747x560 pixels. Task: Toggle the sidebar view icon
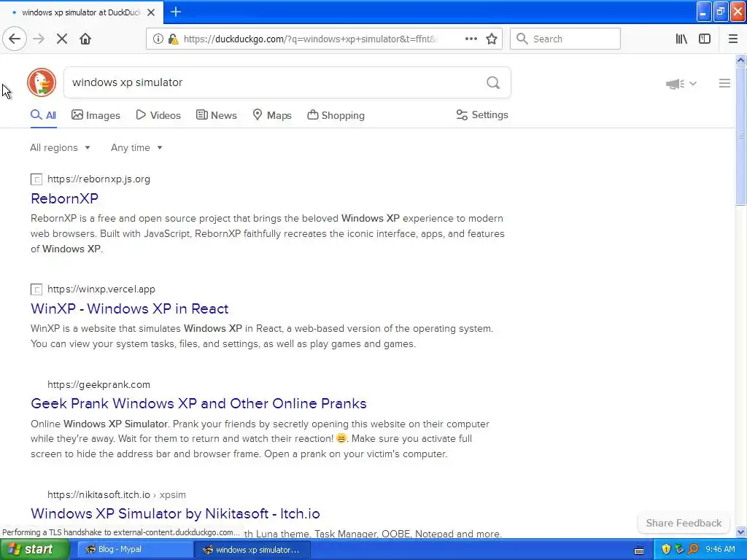[x=704, y=39]
